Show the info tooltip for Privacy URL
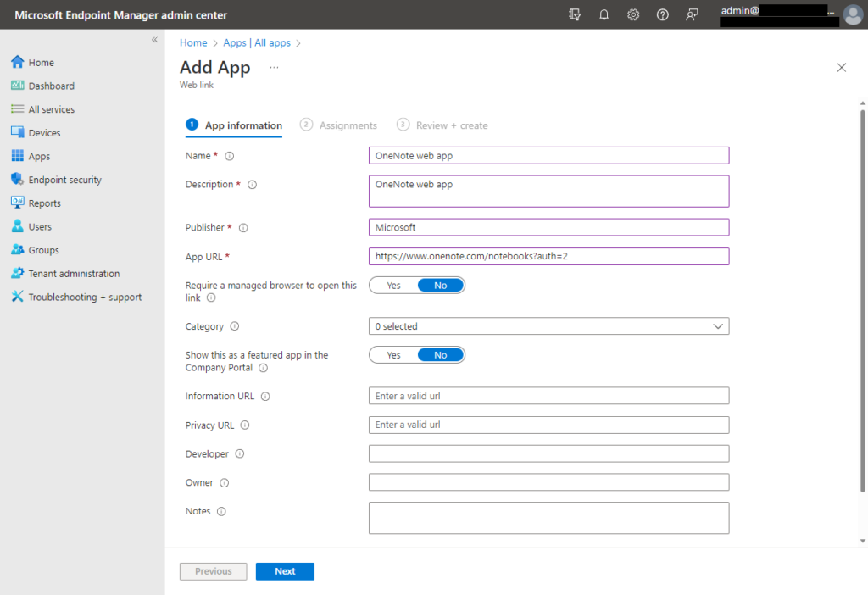Screen dimensions: 868x595 (x=245, y=425)
